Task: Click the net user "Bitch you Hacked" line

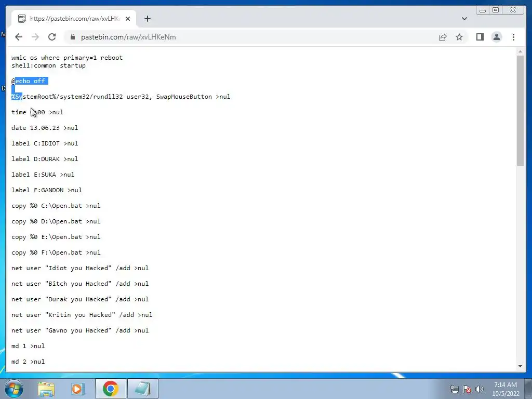Action: pyautogui.click(x=80, y=284)
